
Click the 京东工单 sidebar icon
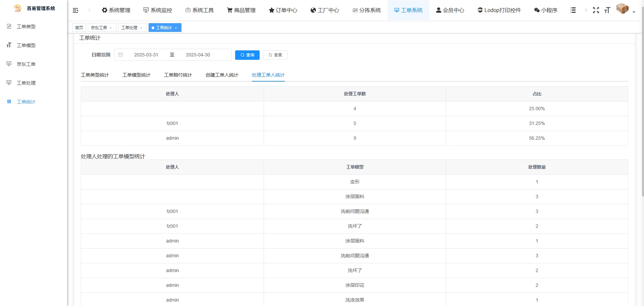(9, 64)
